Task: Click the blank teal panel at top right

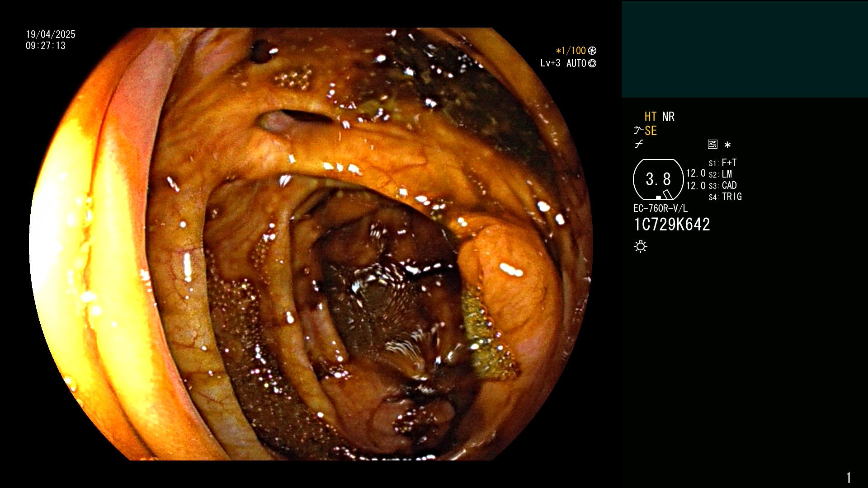Action: tap(745, 49)
